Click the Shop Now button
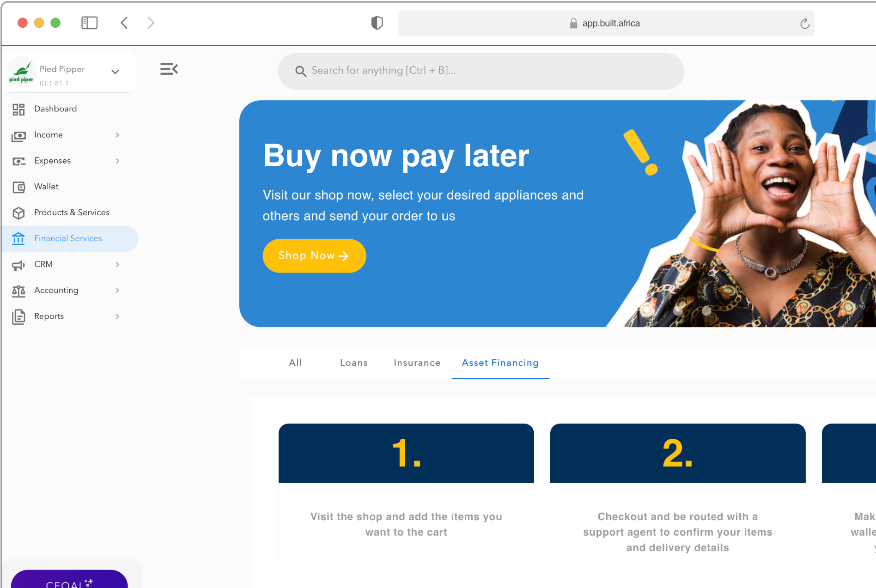 pos(314,256)
